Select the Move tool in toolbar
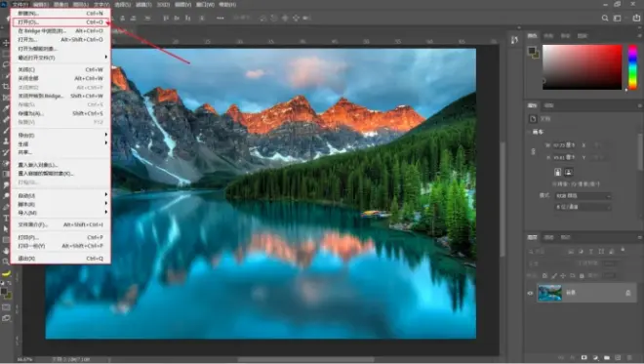Image resolution: width=644 pixels, height=364 pixels. (x=6, y=43)
